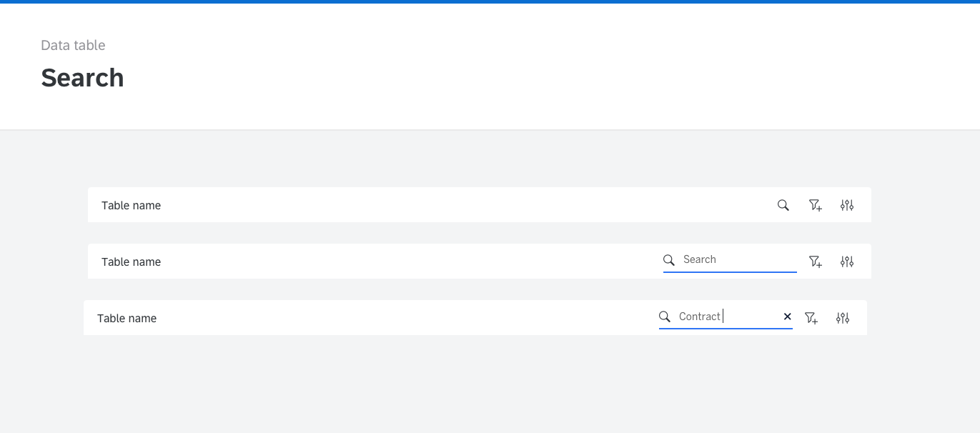The height and width of the screenshot is (433, 980).
Task: Open column settings in the top table
Action: click(x=847, y=206)
